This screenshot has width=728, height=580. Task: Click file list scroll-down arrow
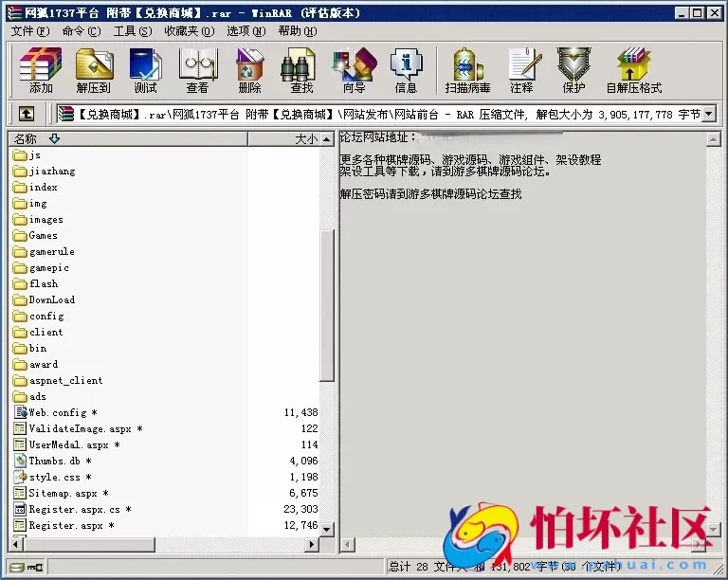[x=327, y=529]
